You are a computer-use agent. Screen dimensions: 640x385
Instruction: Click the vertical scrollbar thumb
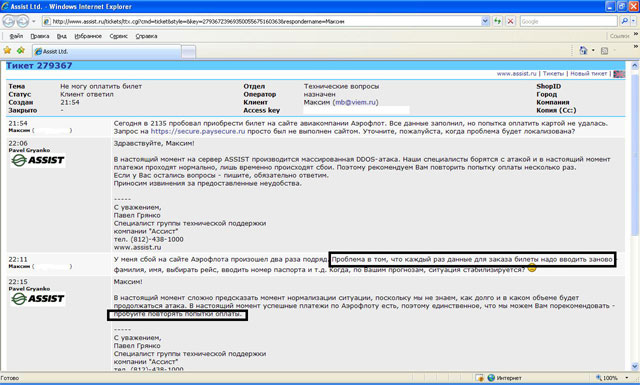click(635, 154)
